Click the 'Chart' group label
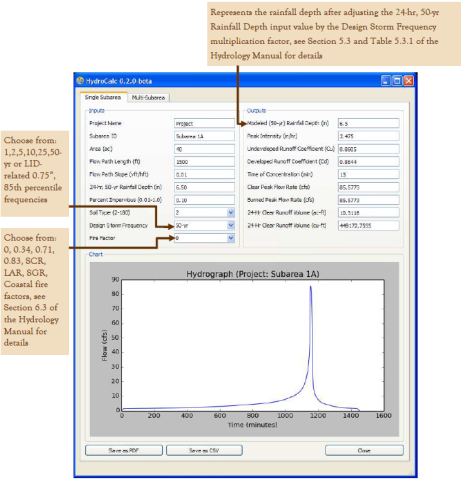The width and height of the screenshot is (461, 480). tap(96, 254)
